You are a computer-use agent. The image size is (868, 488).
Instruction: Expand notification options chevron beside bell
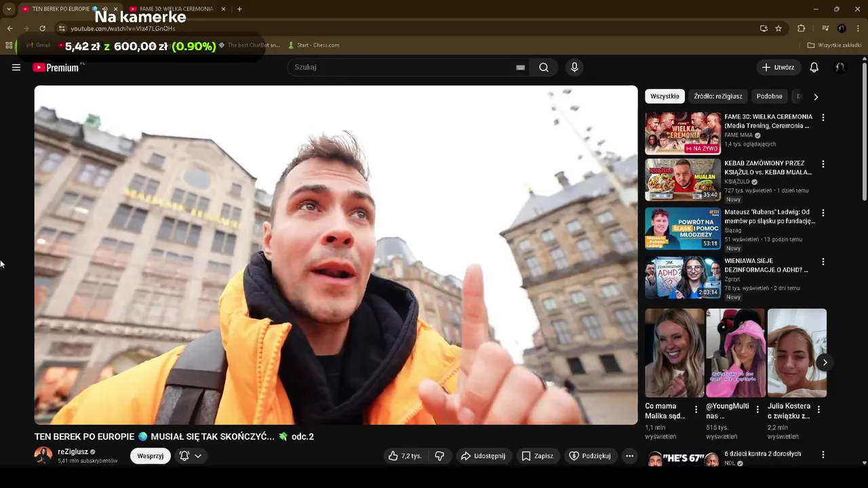198,456
